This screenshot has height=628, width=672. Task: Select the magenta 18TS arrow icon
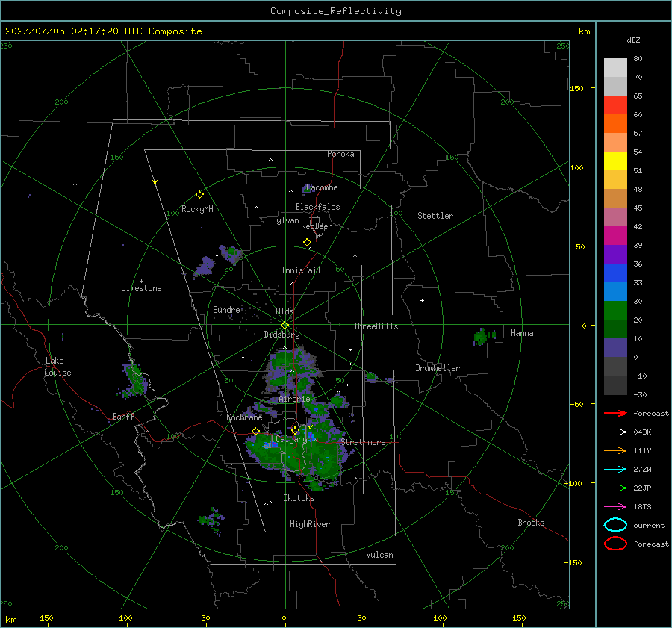coord(615,507)
